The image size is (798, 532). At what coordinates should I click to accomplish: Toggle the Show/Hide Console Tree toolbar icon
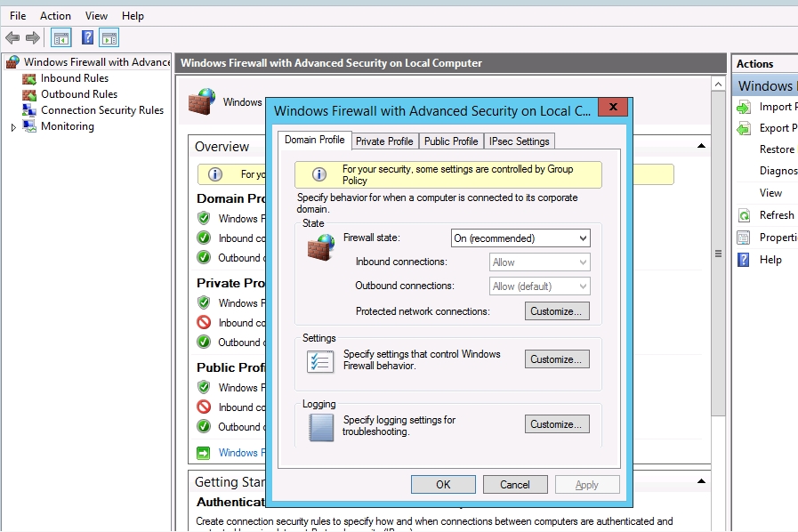click(61, 37)
